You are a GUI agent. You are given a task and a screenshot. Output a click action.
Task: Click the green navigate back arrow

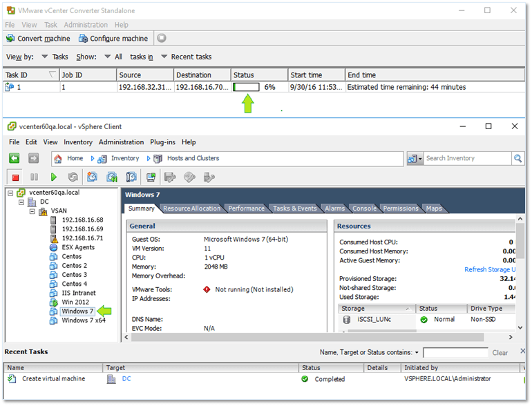pyautogui.click(x=15, y=158)
